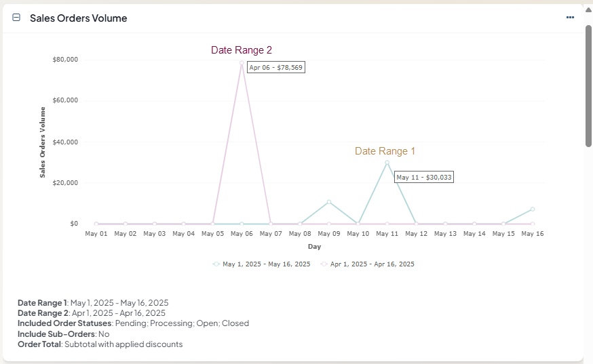Click the May 11 - $30,033 tooltip
Image resolution: width=593 pixels, height=364 pixels.
424,178
